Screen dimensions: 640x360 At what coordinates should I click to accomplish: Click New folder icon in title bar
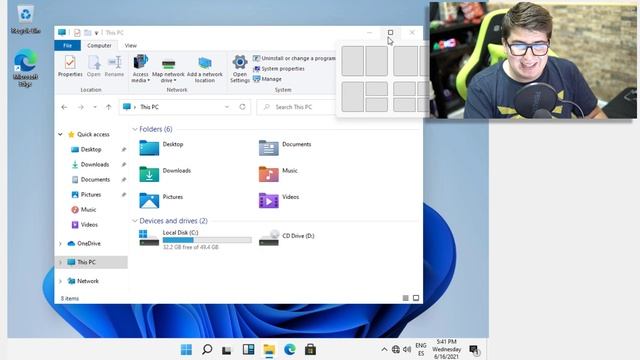pyautogui.click(x=87, y=33)
